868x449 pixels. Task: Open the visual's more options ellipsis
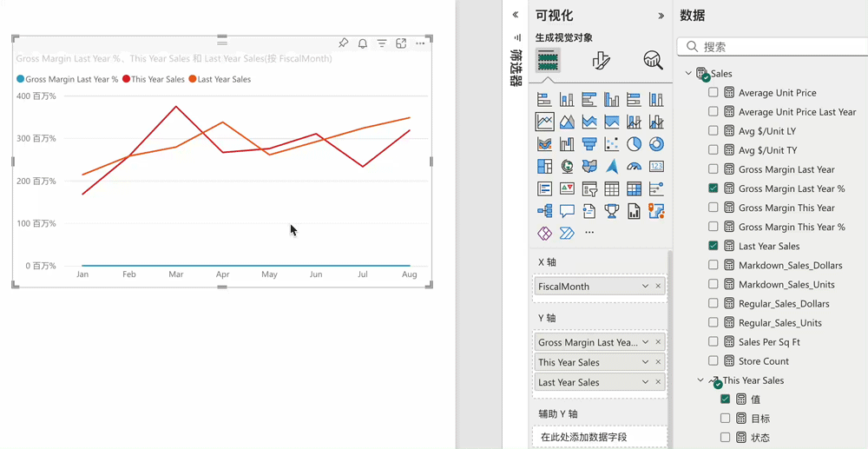click(x=420, y=43)
